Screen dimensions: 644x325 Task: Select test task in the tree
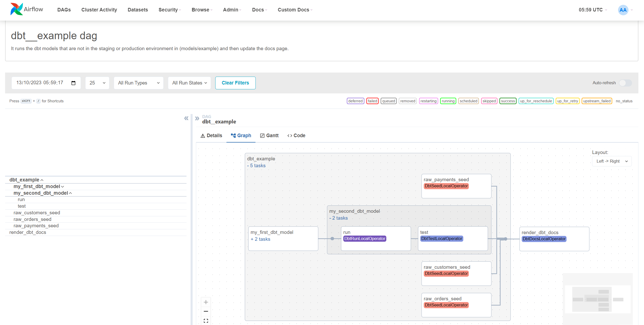(x=96, y=206)
